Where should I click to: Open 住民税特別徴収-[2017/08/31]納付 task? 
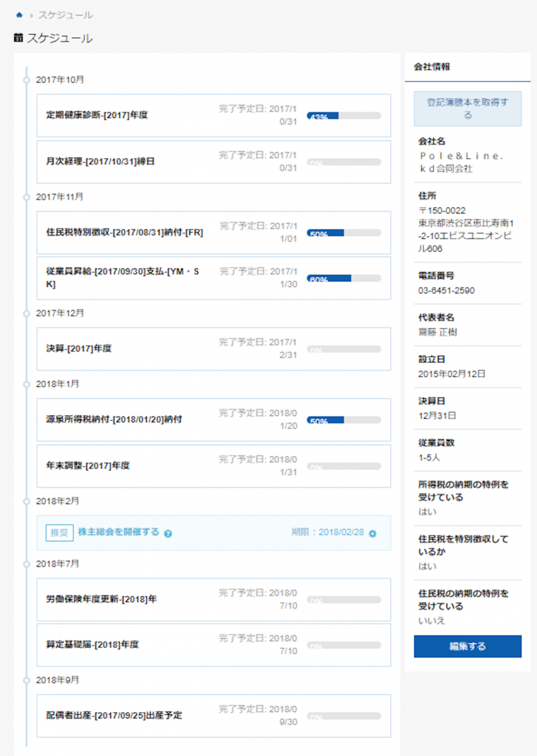(124, 232)
